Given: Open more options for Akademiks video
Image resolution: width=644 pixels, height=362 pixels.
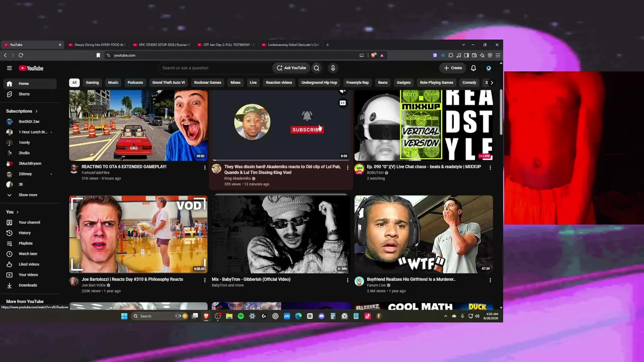Looking at the screenshot, I should pos(347,167).
